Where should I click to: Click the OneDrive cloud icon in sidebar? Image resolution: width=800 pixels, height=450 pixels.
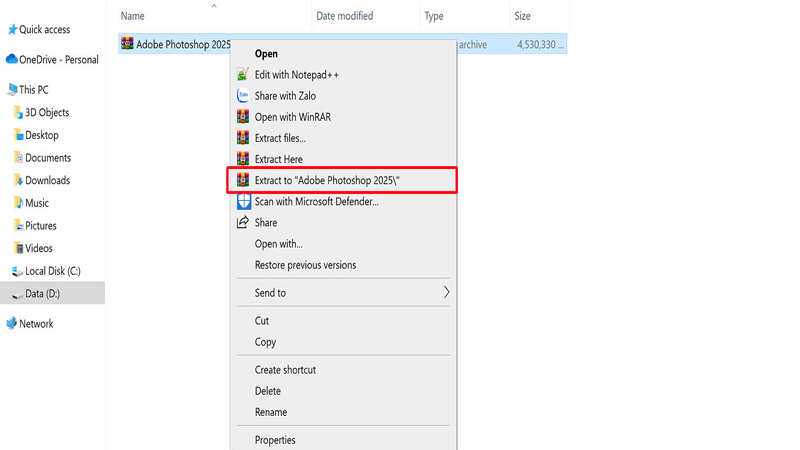pyautogui.click(x=12, y=59)
